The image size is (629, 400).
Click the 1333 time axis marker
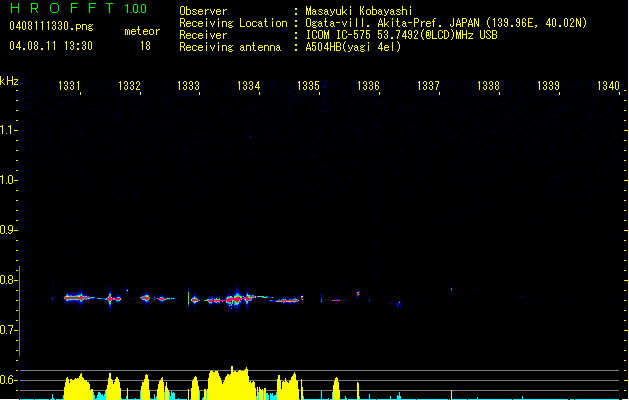point(189,85)
